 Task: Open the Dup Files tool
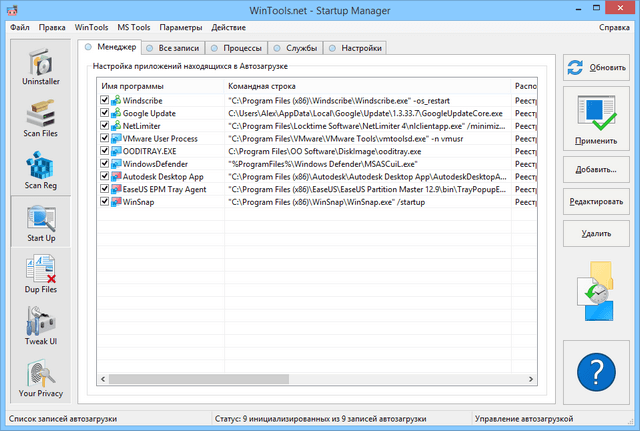point(41,275)
